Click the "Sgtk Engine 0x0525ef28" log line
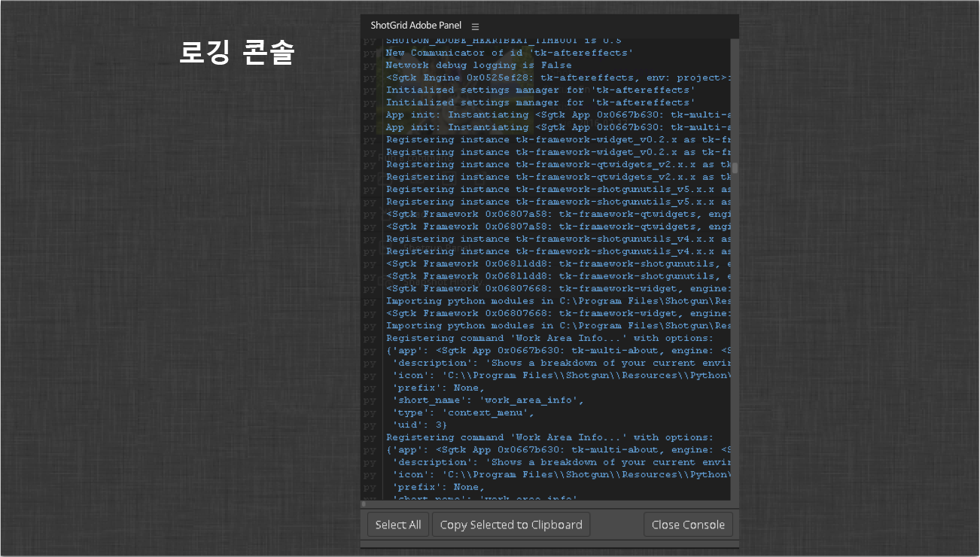This screenshot has width=980, height=557. pyautogui.click(x=558, y=78)
